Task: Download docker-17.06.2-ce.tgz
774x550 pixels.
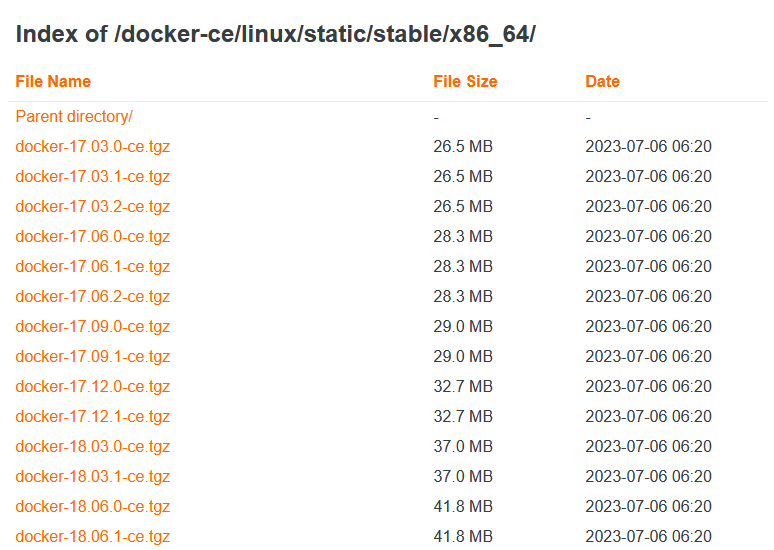Action: (x=93, y=297)
